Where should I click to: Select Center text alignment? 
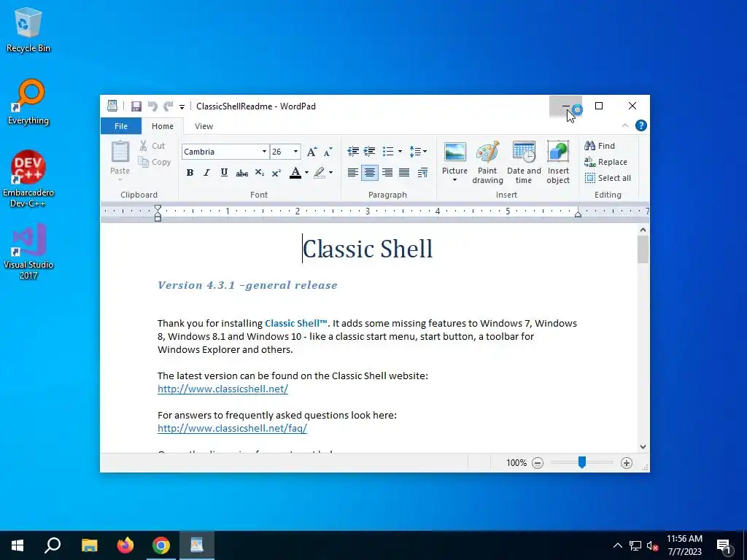(x=370, y=172)
